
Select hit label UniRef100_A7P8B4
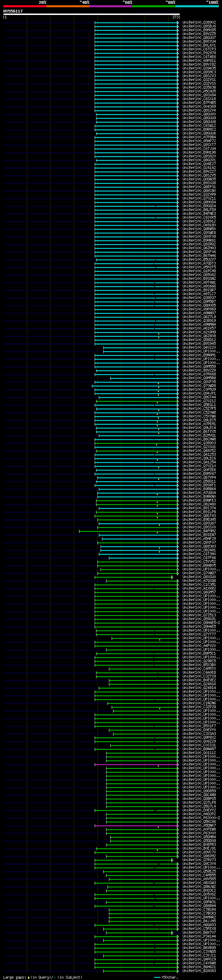point(199,137)
